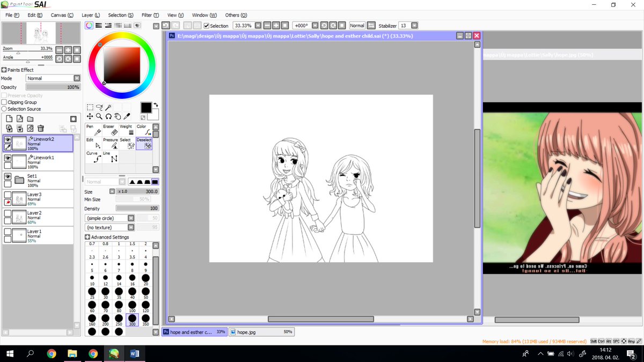Screen dimensions: 644x362
Task: Pick the Eyedropper color picker tool
Action: coord(127,116)
